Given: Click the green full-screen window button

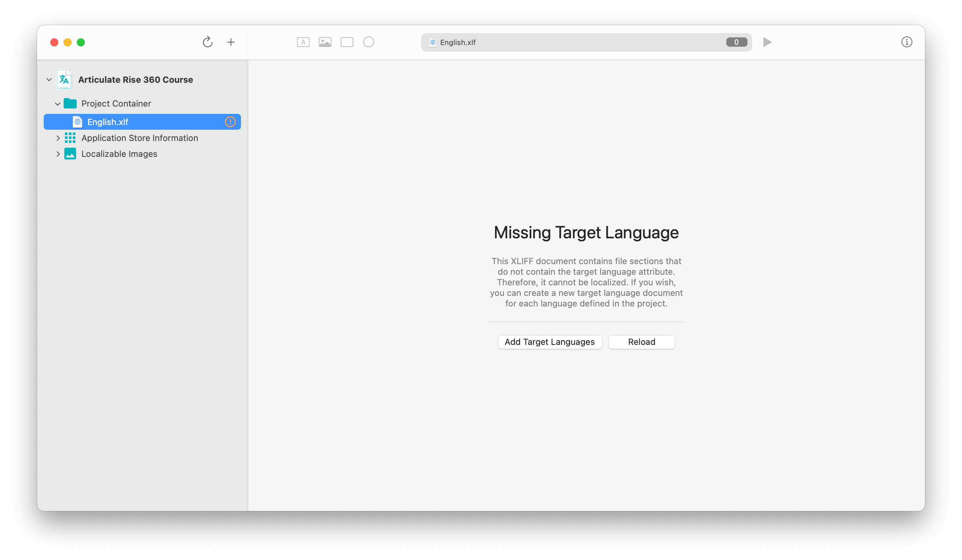Looking at the screenshot, I should click(x=80, y=42).
